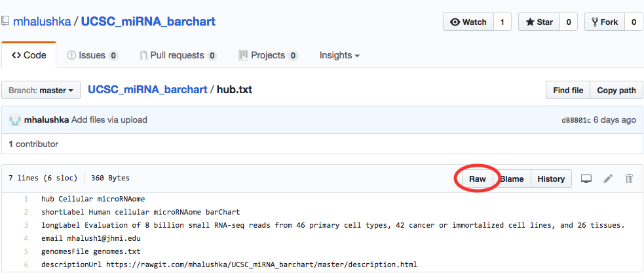
Task: Show the '1 contributor' list
Action: tap(33, 144)
